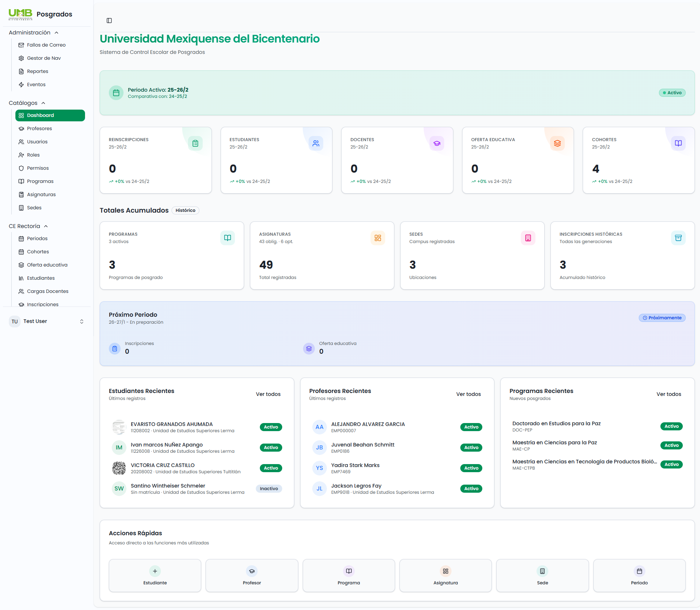This screenshot has width=700, height=610.
Task: Collapse the CE Rectoría section
Action: 29,226
